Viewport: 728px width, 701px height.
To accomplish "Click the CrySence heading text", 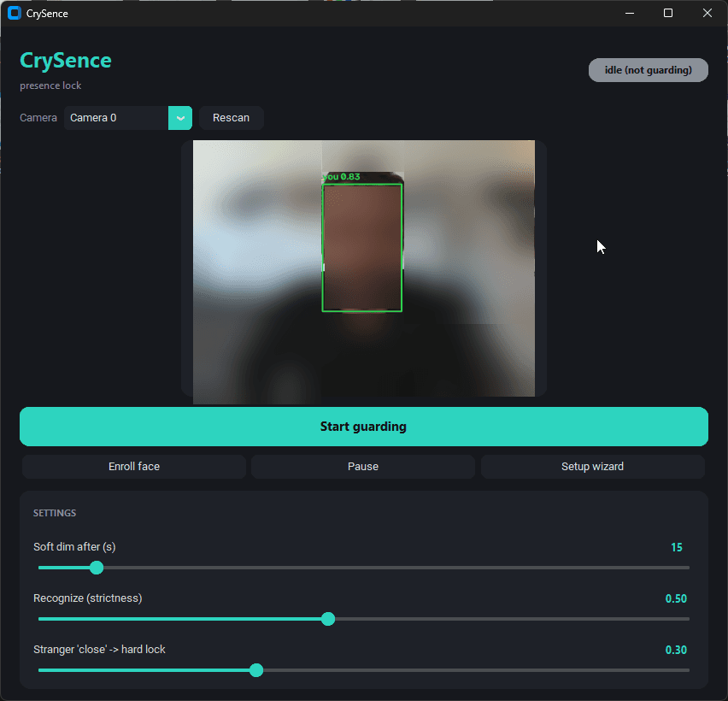I will [x=66, y=61].
